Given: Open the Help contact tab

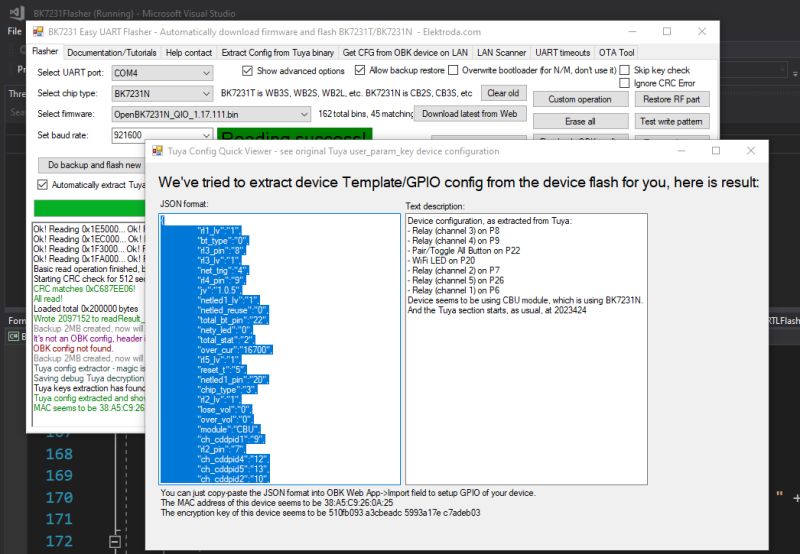Looking at the screenshot, I should click(x=189, y=53).
